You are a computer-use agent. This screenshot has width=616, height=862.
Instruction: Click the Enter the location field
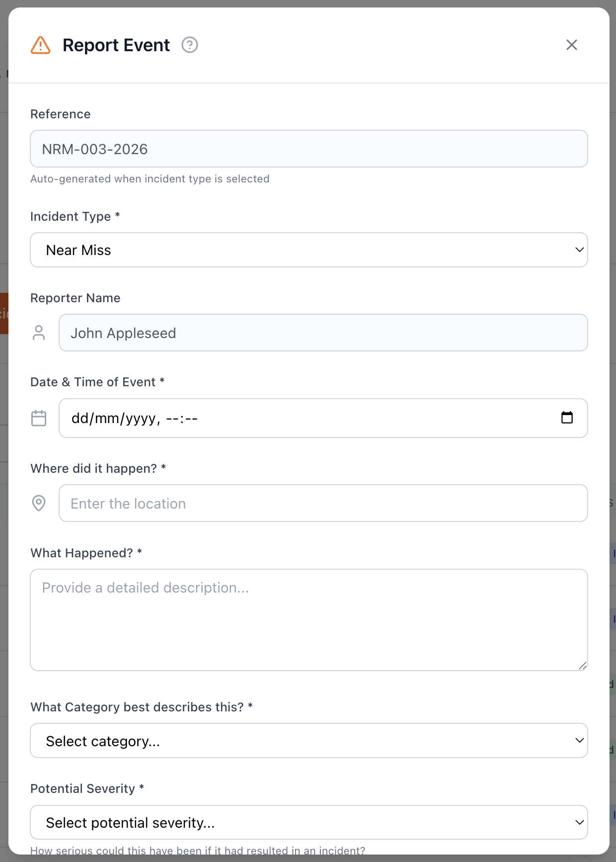point(323,503)
